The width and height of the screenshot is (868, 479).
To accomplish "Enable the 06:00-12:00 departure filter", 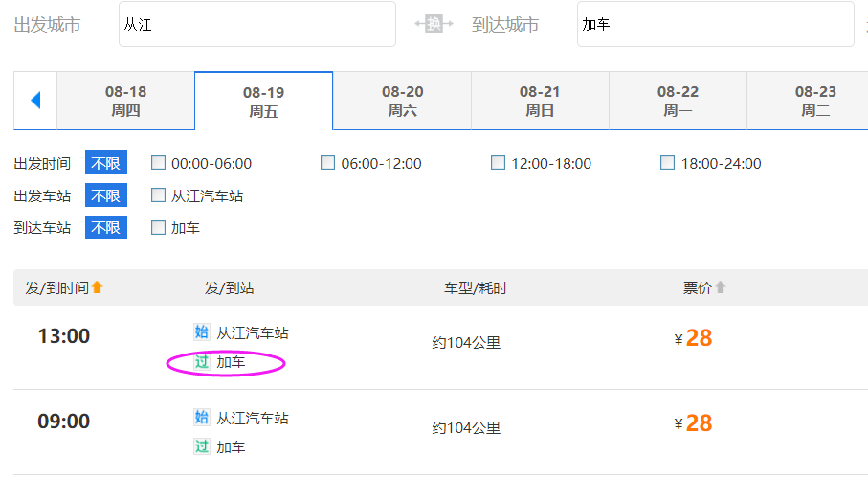I will pyautogui.click(x=328, y=163).
